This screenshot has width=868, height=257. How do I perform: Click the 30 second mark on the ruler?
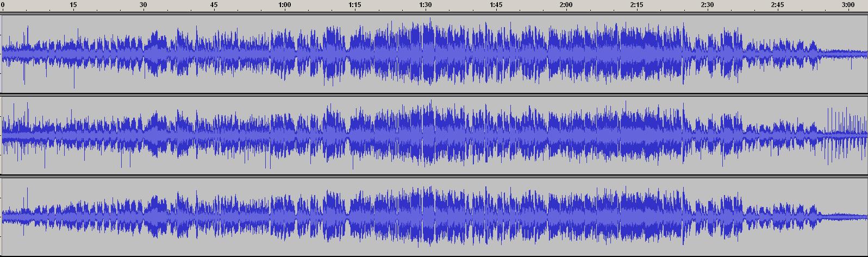click(x=143, y=5)
